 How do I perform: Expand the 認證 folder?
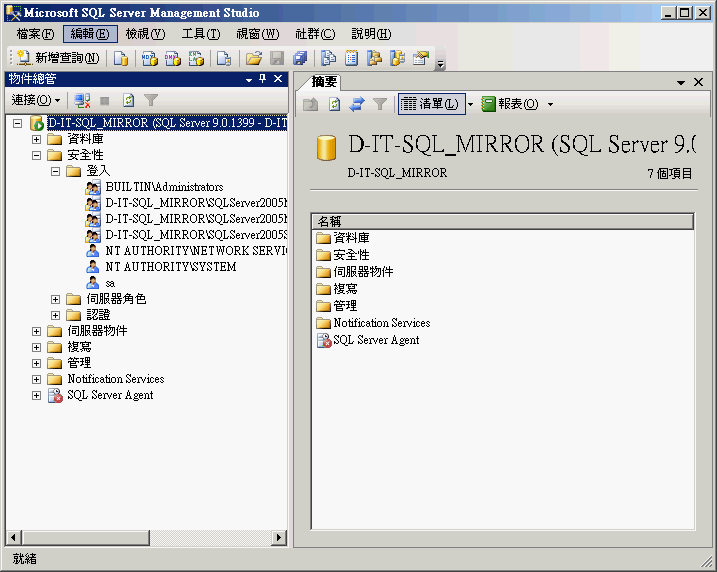pos(55,315)
